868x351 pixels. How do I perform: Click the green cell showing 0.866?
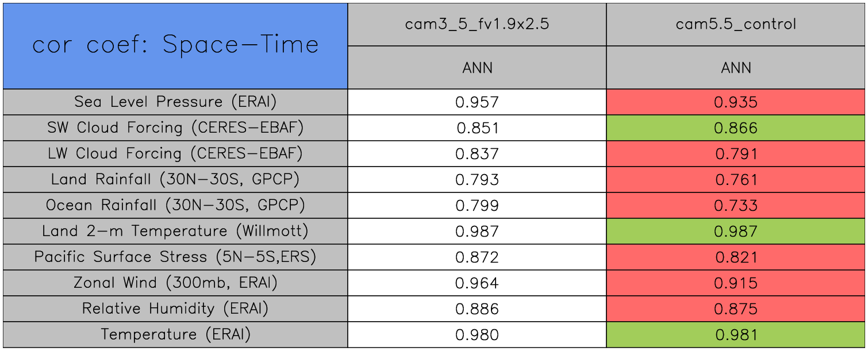click(736, 128)
